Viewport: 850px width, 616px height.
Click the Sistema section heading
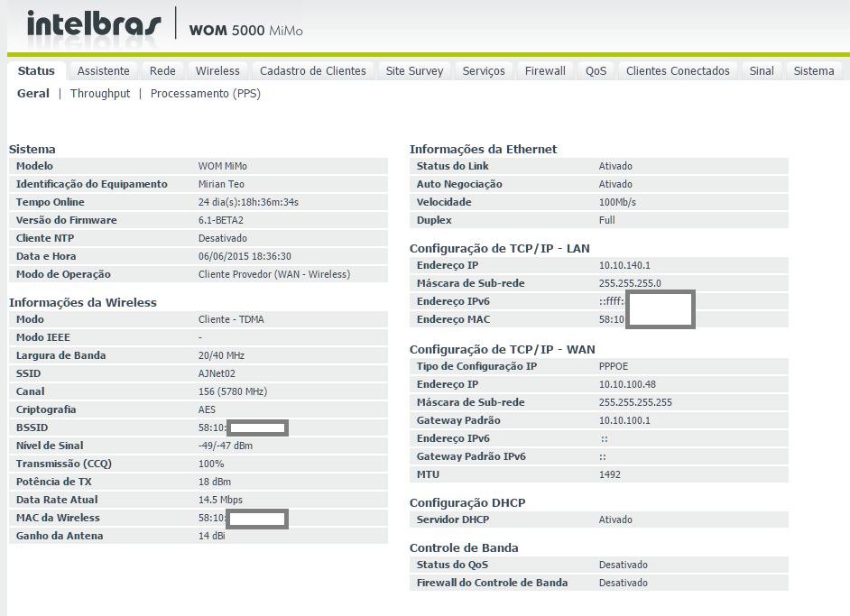click(32, 150)
